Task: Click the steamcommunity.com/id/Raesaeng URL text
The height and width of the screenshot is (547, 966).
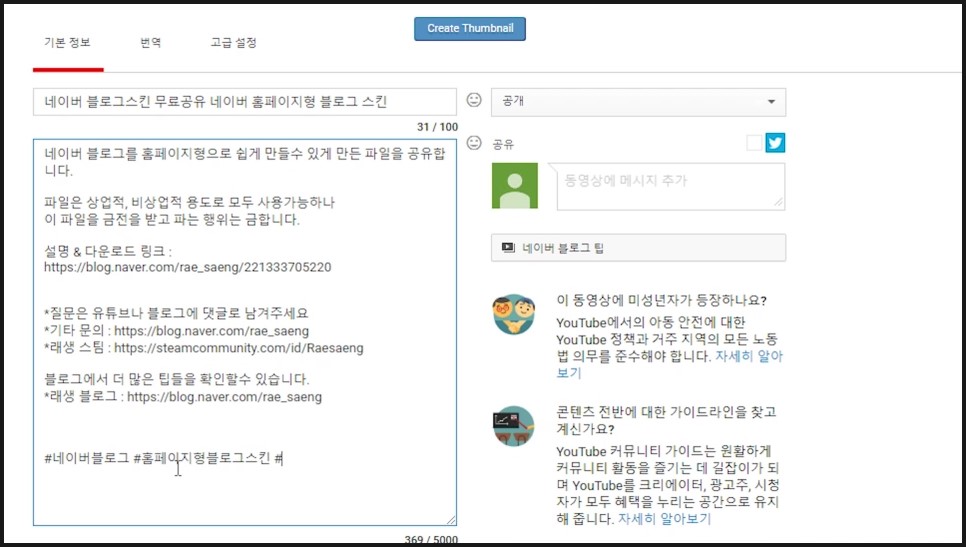Action: [239, 348]
